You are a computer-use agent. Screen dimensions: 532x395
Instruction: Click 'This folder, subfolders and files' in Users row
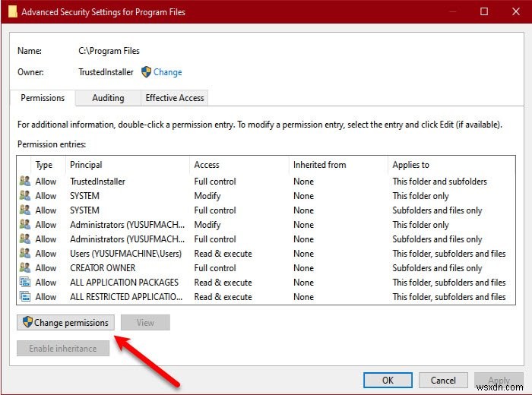449,253
